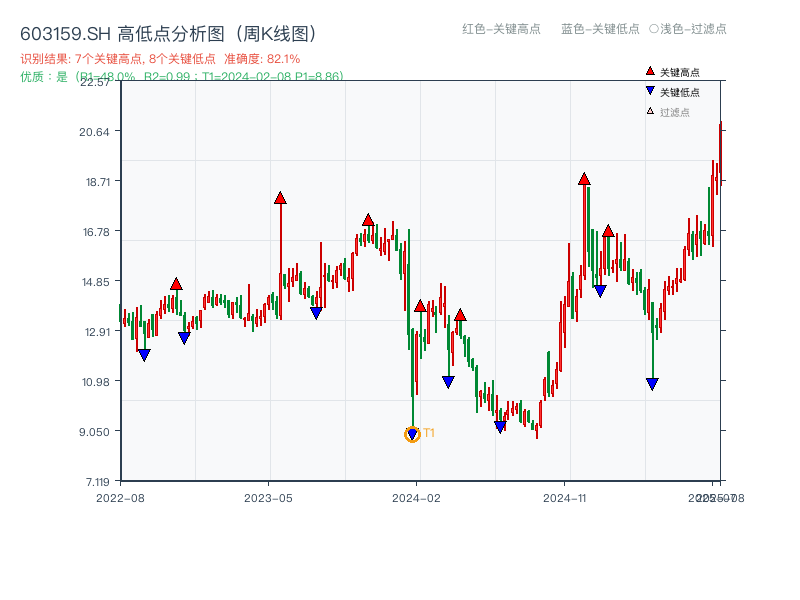
Task: Click the 12.91 y-axis label
Action: point(97,332)
